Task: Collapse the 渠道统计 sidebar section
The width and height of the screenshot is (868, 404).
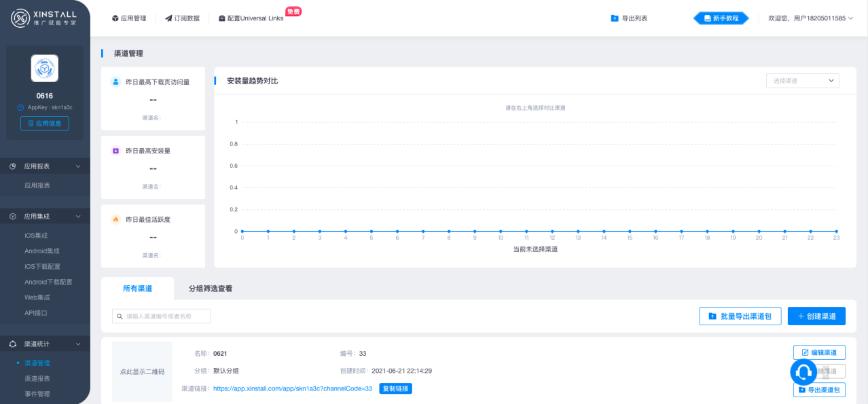Action: (x=45, y=344)
